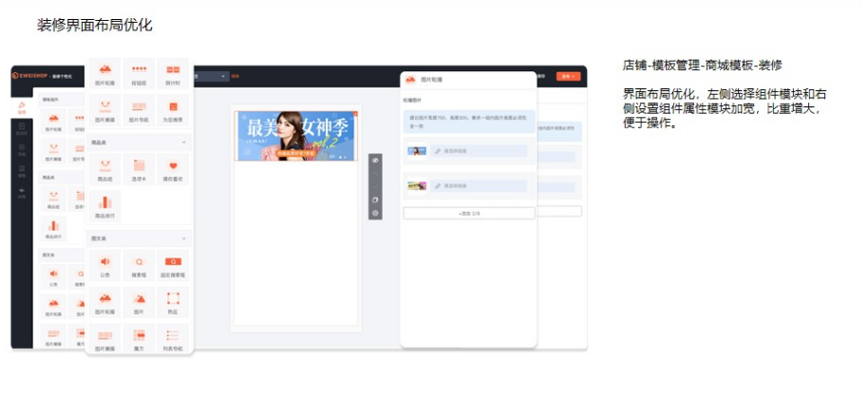Collapse the 商品类 section chevron in enlarged panel
The height and width of the screenshot is (399, 868).
point(184,142)
